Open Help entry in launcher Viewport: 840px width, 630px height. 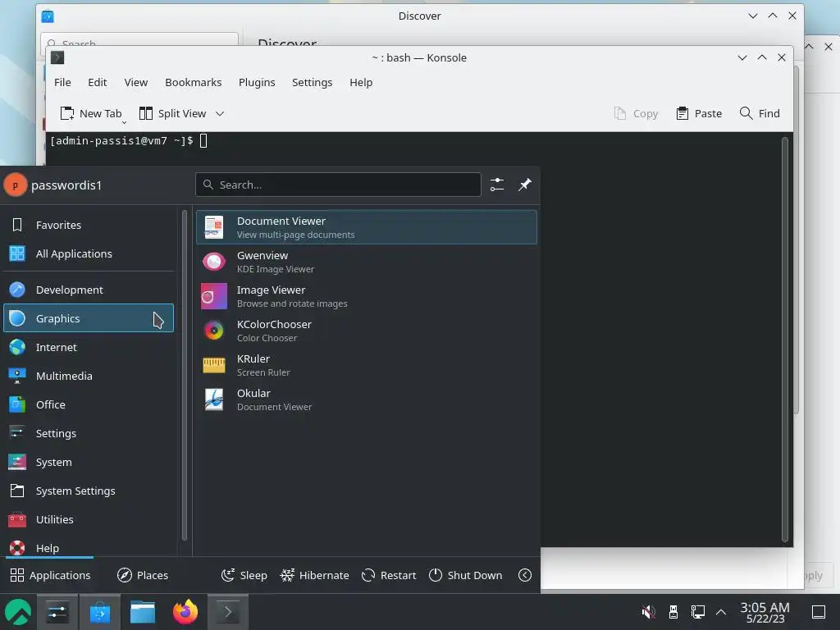[x=89, y=547]
